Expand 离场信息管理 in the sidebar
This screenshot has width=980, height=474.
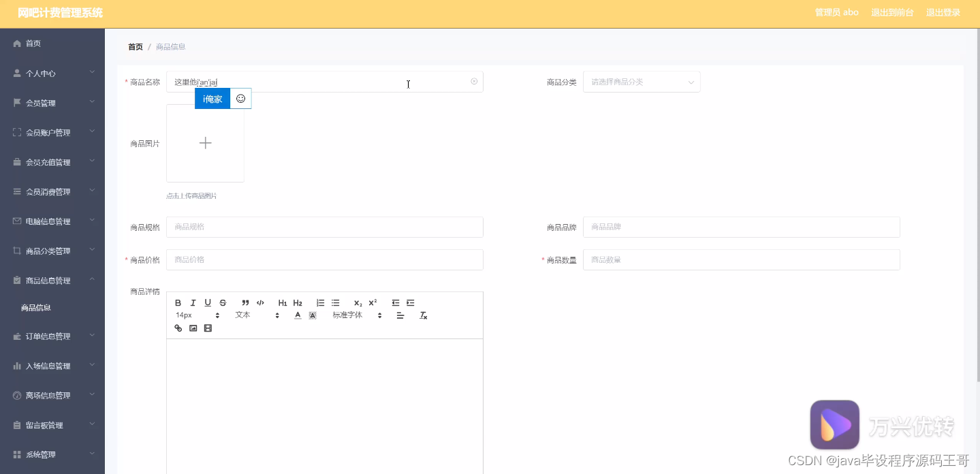coord(52,395)
